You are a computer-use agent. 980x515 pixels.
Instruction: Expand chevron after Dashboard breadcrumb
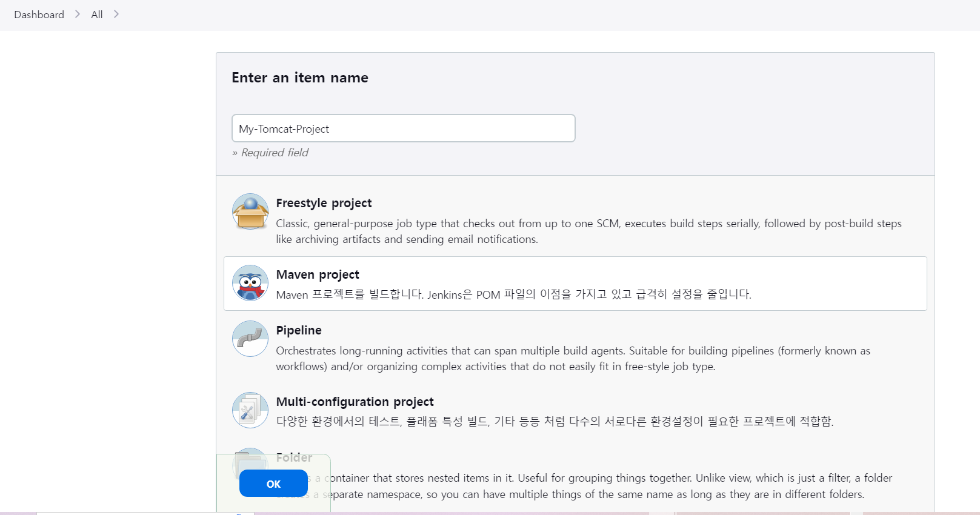pyautogui.click(x=78, y=14)
